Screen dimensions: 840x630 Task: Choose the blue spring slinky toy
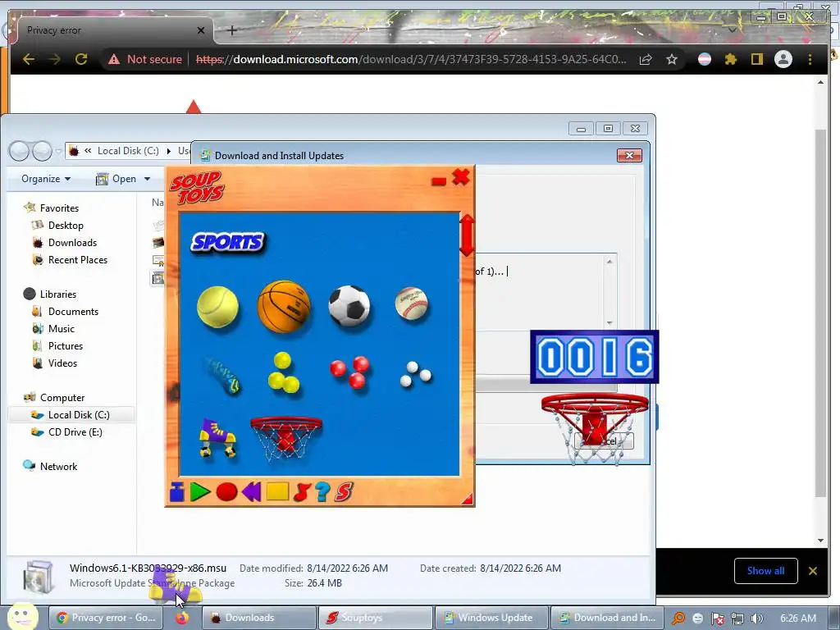[222, 376]
